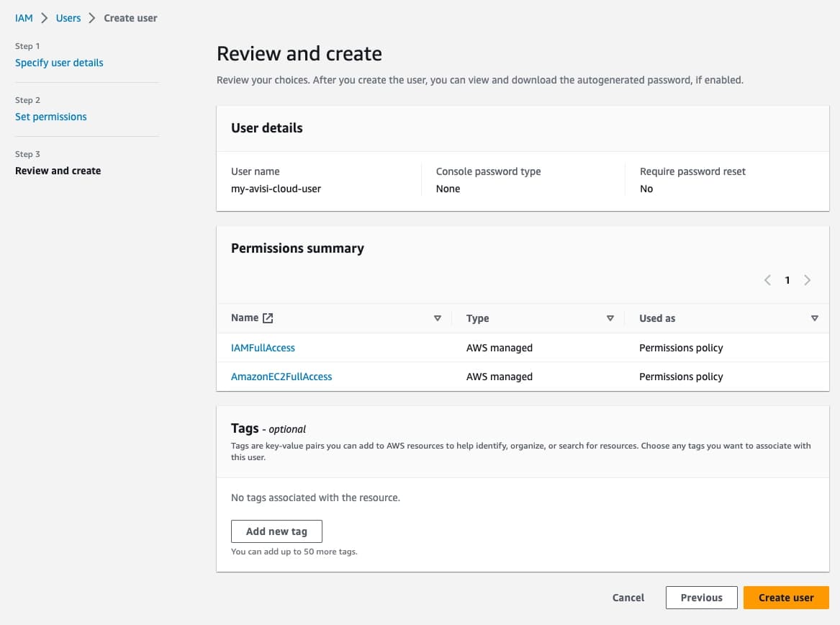Select the AmazonEC2FullAccess policy link

pos(281,376)
